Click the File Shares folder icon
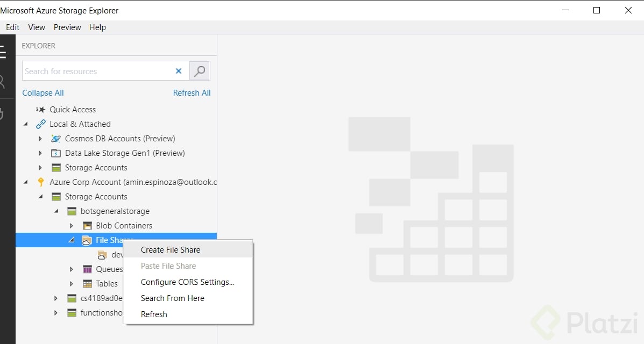644x344 pixels. [87, 241]
